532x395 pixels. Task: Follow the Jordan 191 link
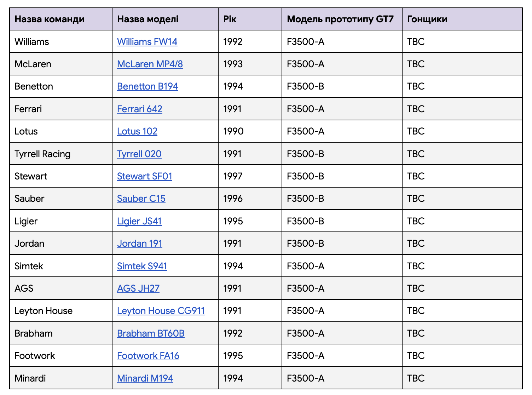click(140, 244)
